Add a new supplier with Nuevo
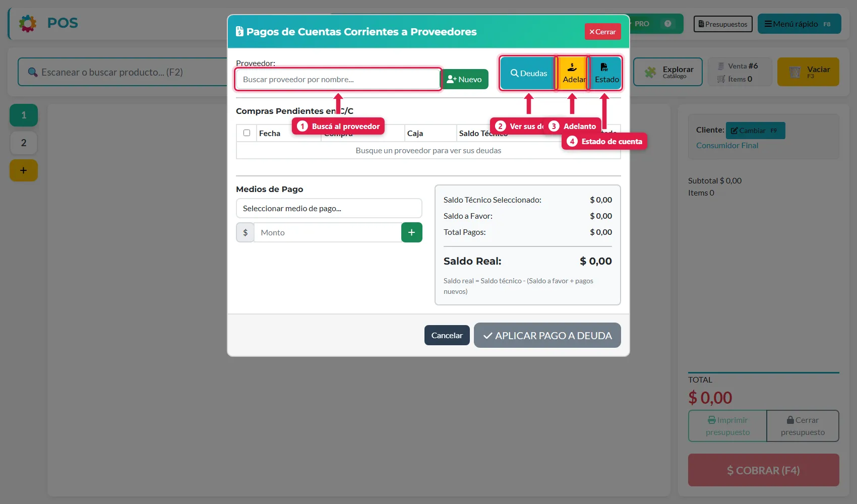 click(464, 79)
